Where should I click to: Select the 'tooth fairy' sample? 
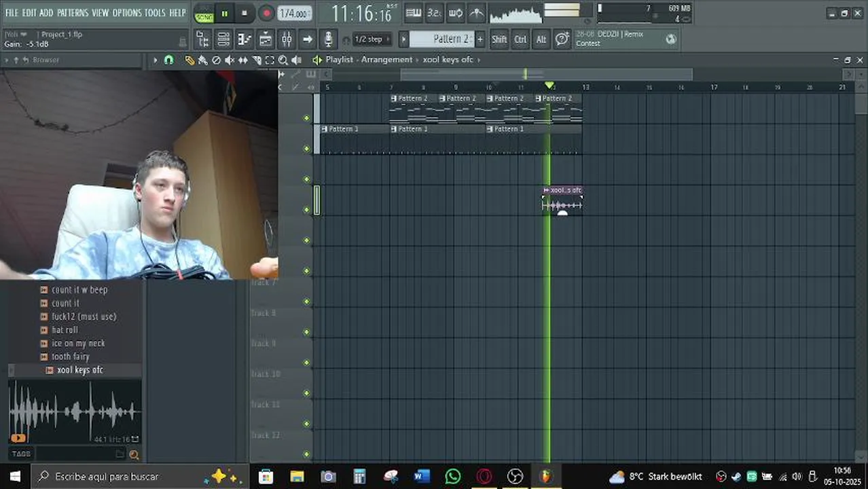pyautogui.click(x=70, y=357)
